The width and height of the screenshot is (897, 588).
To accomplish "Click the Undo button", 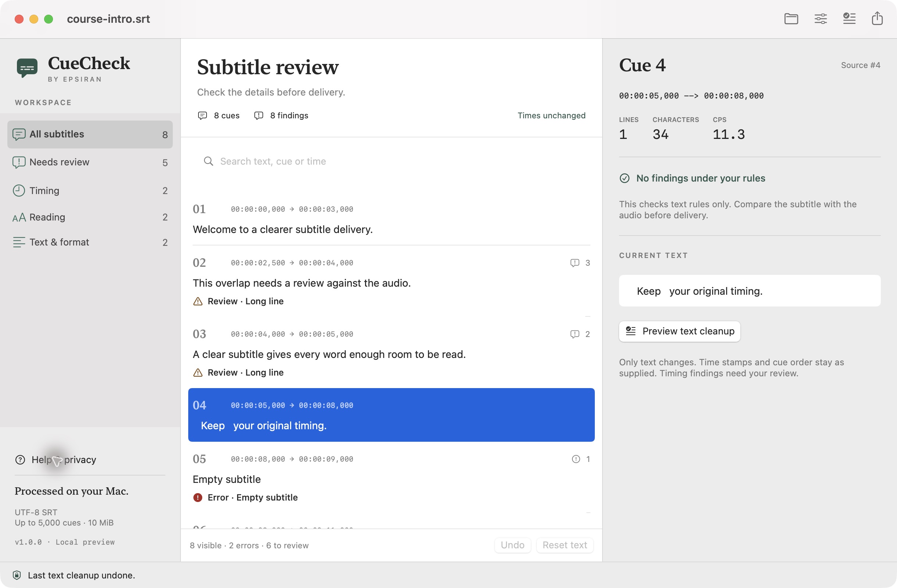I will 512,545.
